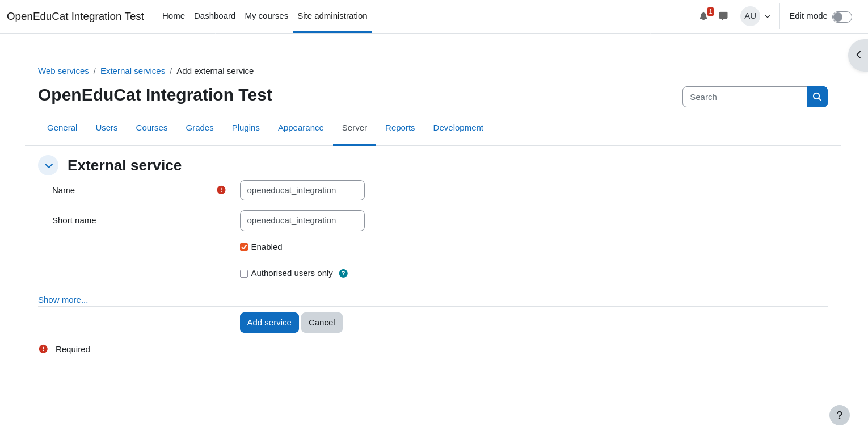868x443 pixels.
Task: Check Authorised users only checkbox
Action: click(244, 274)
